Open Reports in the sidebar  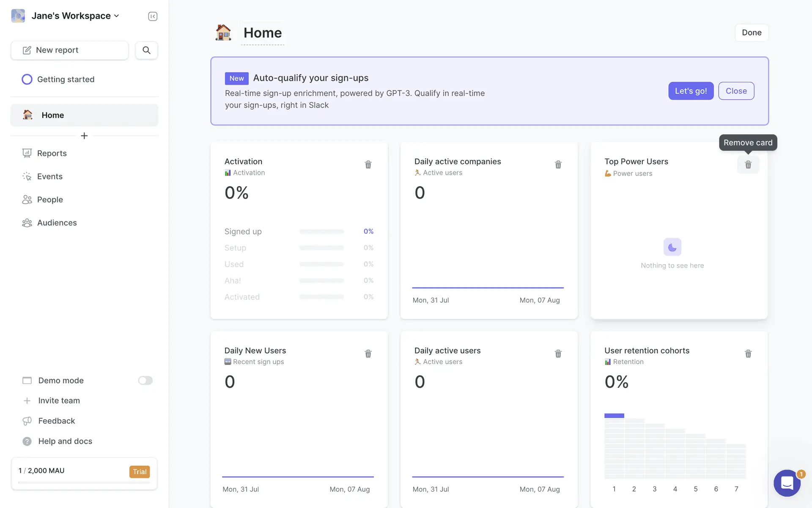pos(52,153)
